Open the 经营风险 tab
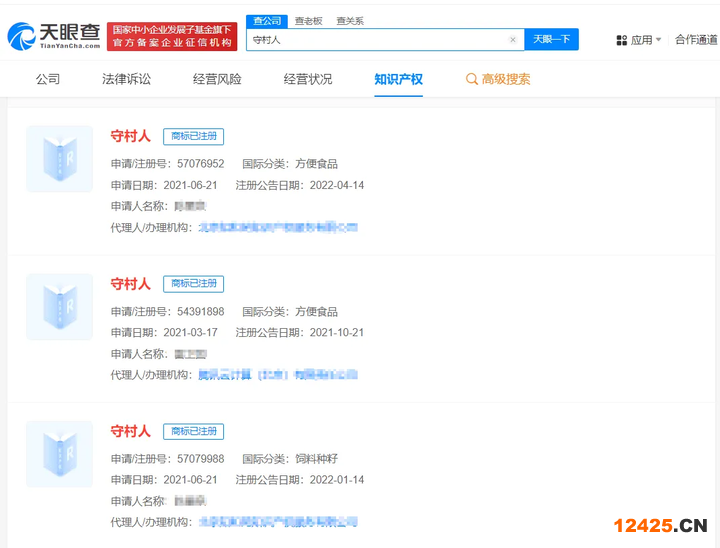Viewport: 720px width, 548px height. tap(217, 79)
